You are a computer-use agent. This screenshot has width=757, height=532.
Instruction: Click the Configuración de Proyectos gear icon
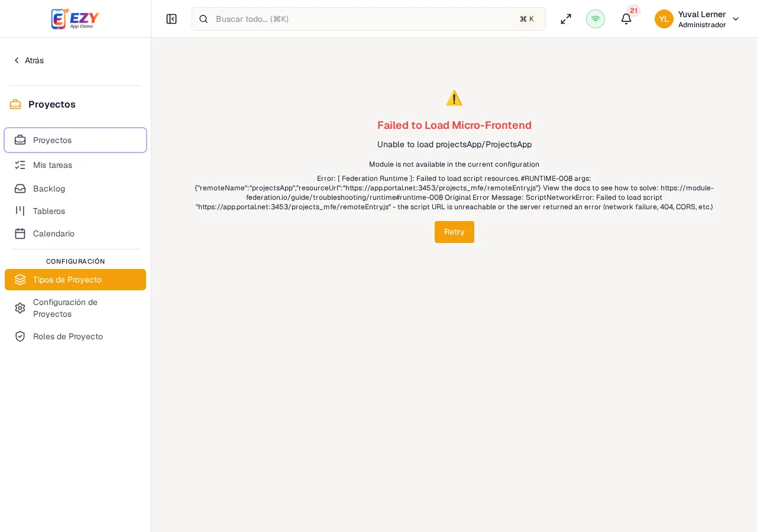(x=20, y=308)
